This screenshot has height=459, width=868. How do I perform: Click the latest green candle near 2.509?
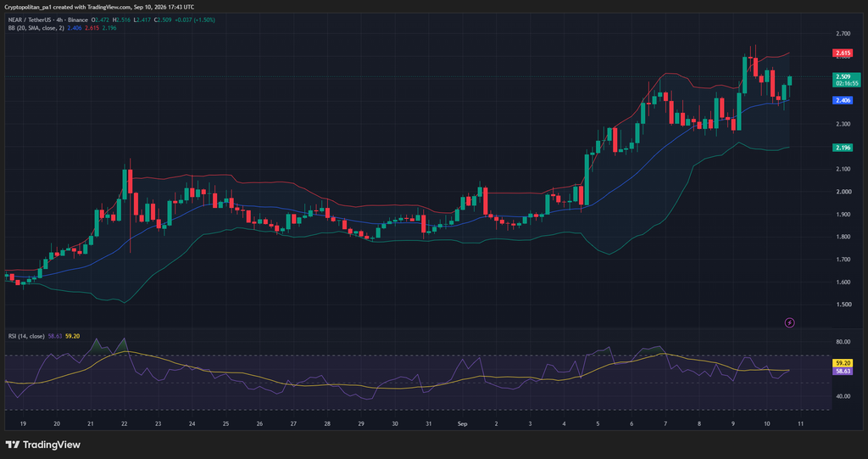coord(790,81)
